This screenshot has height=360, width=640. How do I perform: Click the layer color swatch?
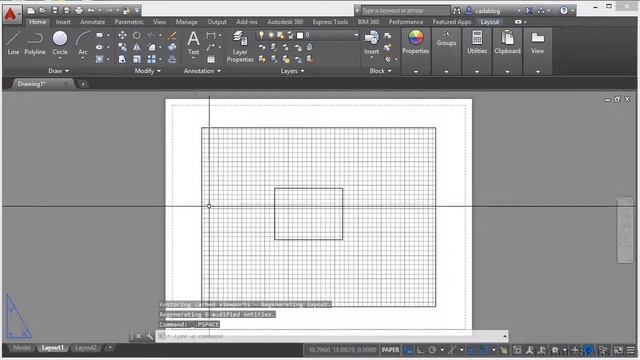click(300, 35)
